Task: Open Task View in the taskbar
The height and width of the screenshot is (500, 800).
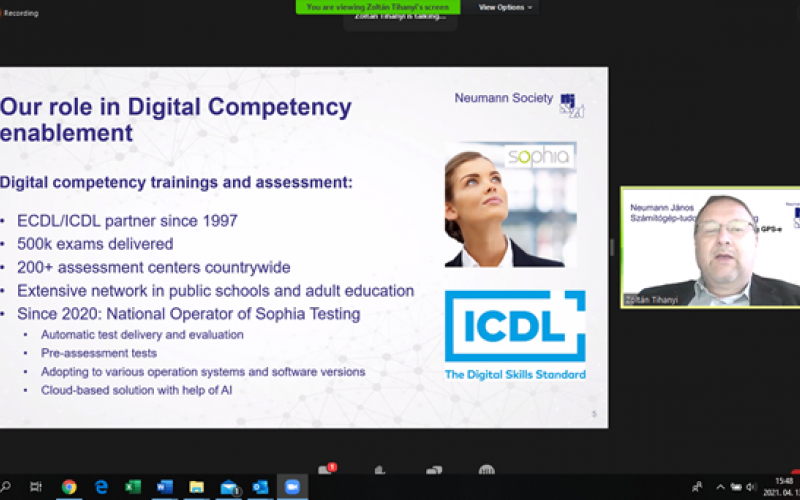Action: pyautogui.click(x=36, y=487)
